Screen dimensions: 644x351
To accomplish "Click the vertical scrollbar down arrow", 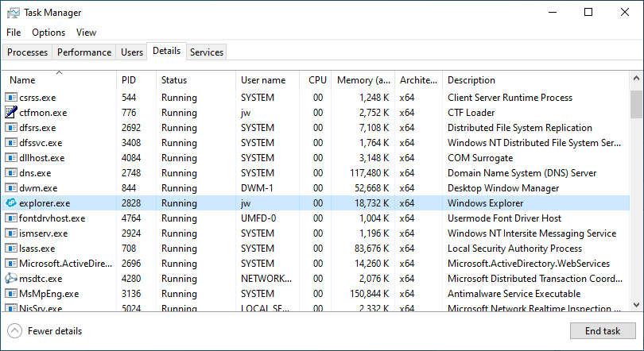I will (x=636, y=305).
